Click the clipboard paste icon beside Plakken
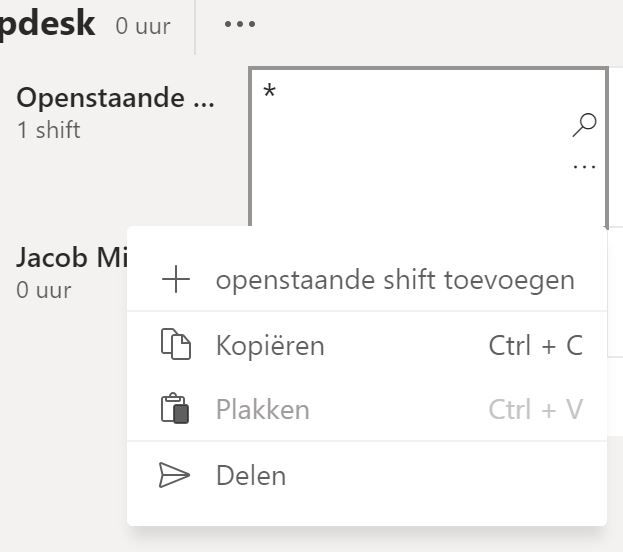This screenshot has width=623, height=552. coord(175,408)
